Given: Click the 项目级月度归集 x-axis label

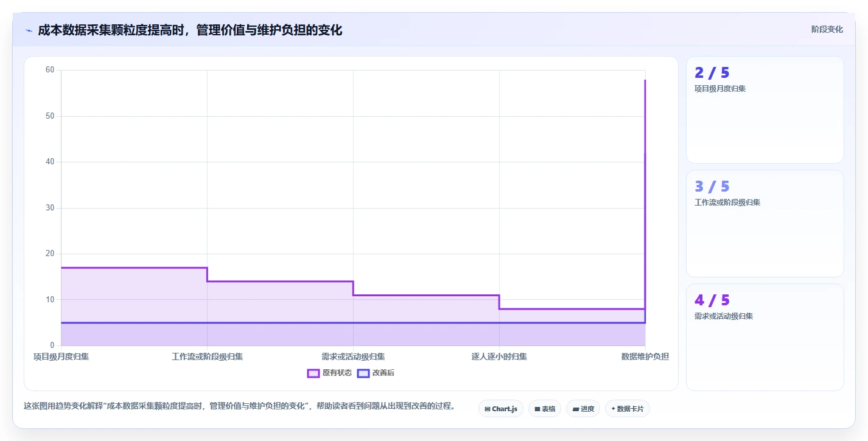Looking at the screenshot, I should (x=61, y=356).
